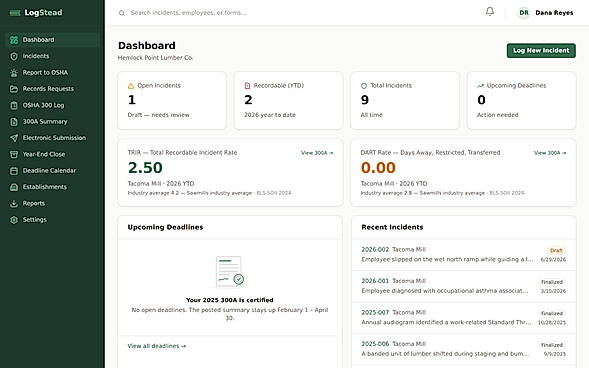Viewport: 589px width, 368px height.
Task: Click the search magnifier icon
Action: (122, 13)
